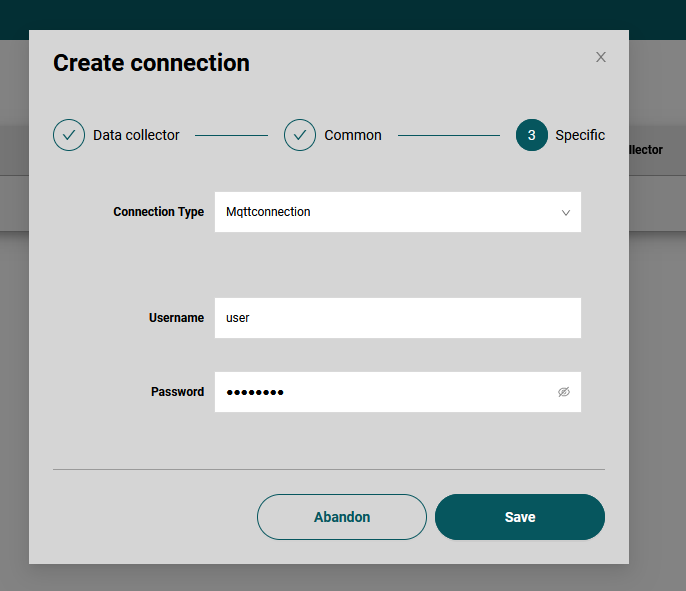Select the Specific step label
Image resolution: width=686 pixels, height=591 pixels.
click(580, 135)
